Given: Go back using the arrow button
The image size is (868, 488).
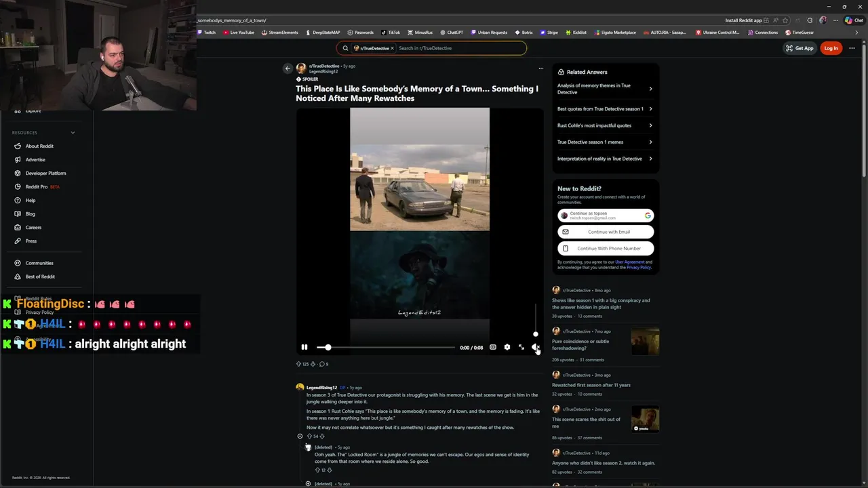Looking at the screenshot, I should 288,68.
